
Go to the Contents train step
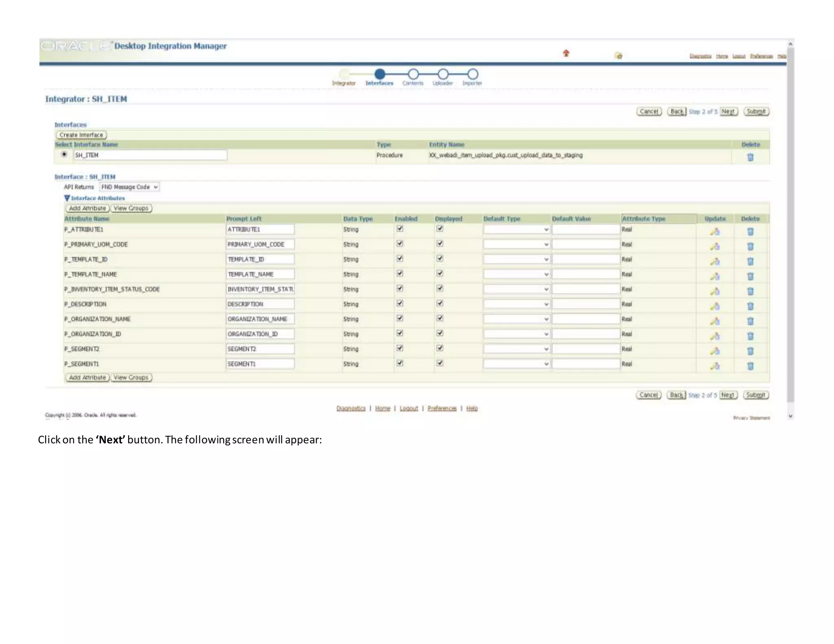pos(413,74)
